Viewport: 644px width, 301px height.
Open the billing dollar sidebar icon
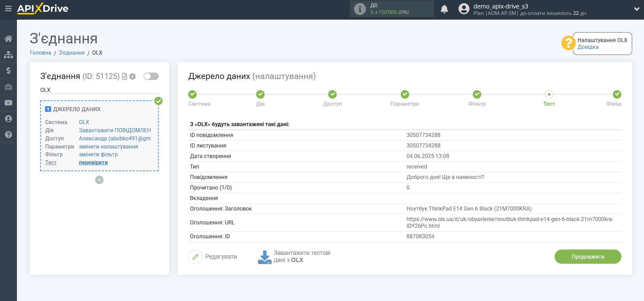pos(8,71)
